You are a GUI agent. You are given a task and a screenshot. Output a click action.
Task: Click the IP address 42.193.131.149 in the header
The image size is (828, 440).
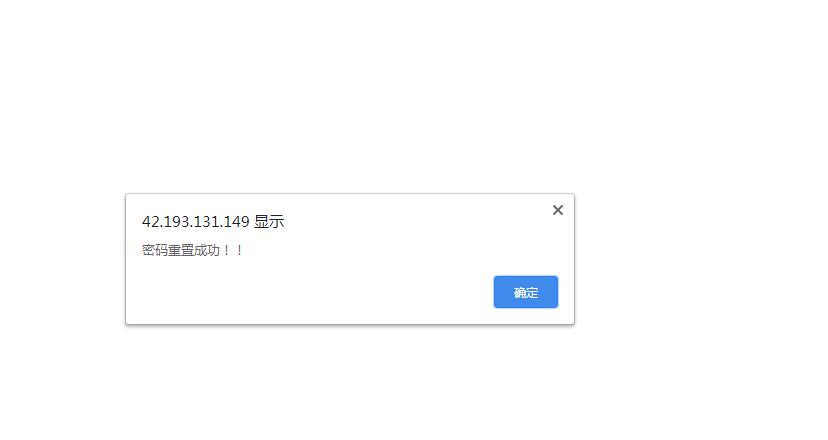[195, 221]
